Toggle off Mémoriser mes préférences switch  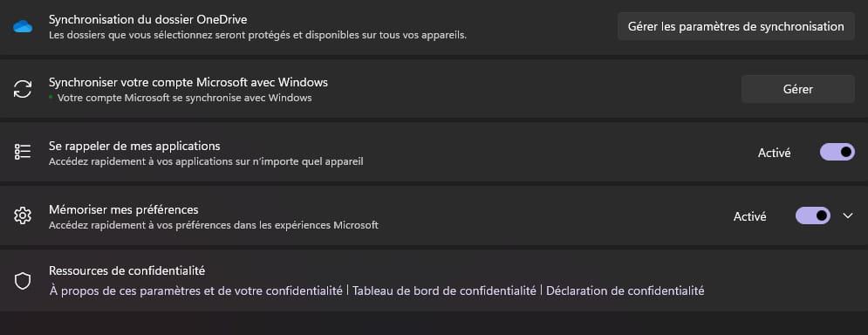point(813,215)
